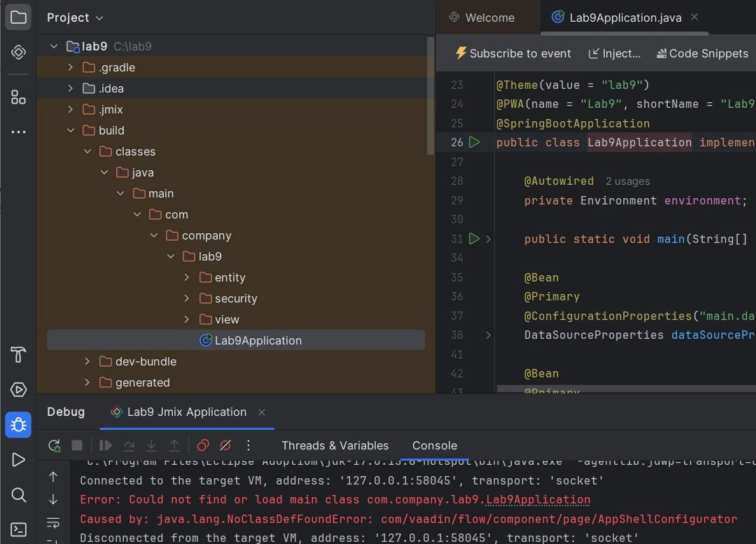Open the Terminal tool window icon

pyautogui.click(x=18, y=529)
